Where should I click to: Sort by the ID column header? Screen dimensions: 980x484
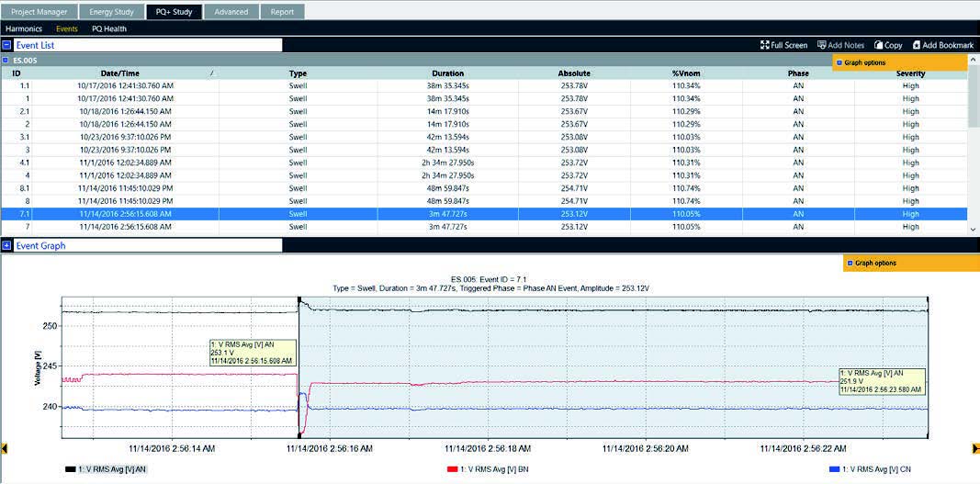pyautogui.click(x=17, y=73)
